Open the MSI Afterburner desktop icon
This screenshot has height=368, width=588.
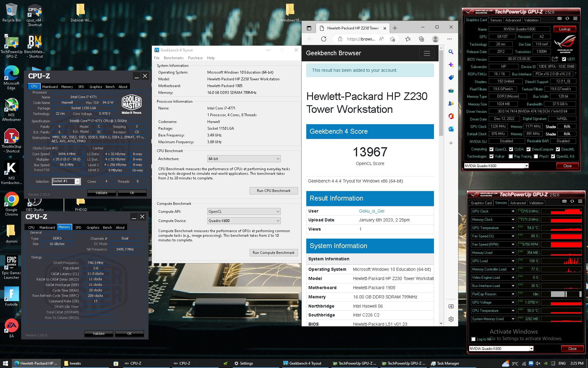(x=12, y=110)
